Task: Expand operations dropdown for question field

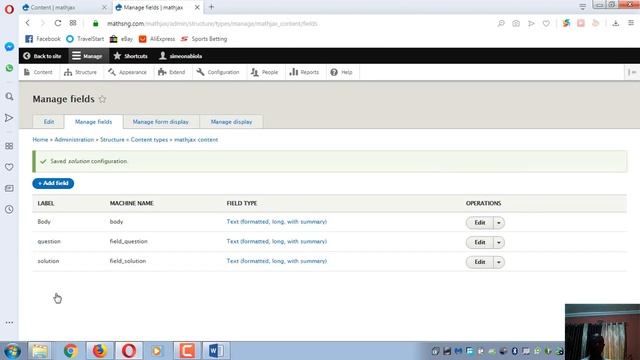Action: point(499,242)
